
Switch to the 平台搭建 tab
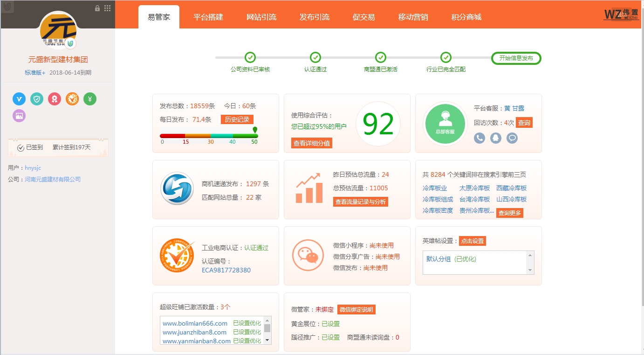(208, 17)
